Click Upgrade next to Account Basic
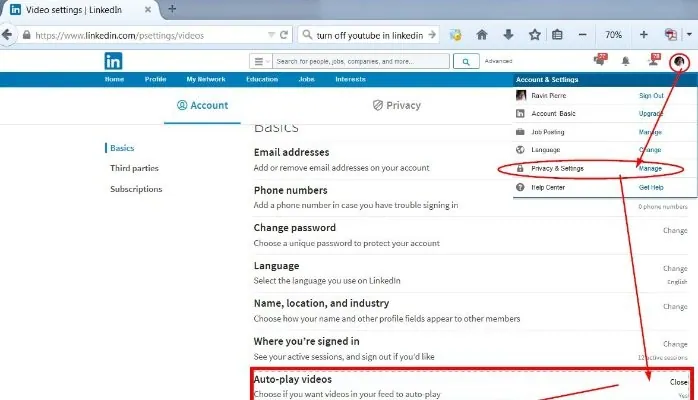 coord(651,113)
